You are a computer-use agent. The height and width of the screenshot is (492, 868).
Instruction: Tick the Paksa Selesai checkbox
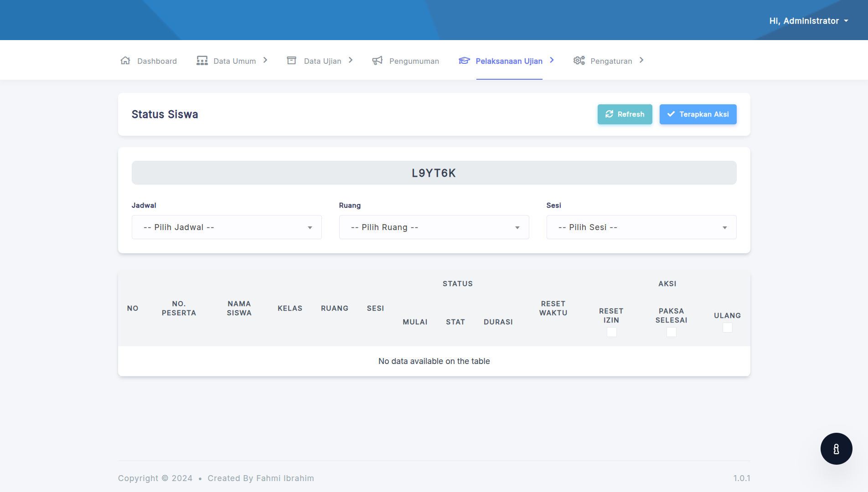pos(671,332)
